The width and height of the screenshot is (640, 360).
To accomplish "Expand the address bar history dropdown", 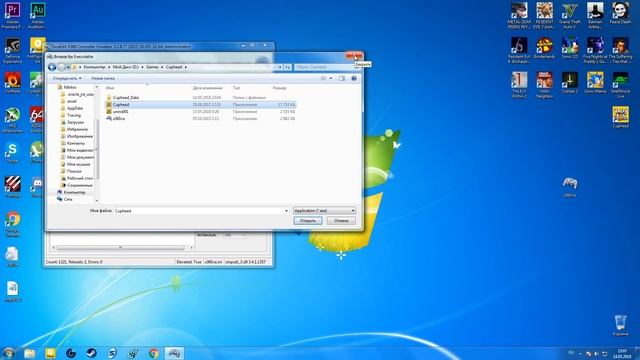I will 280,67.
